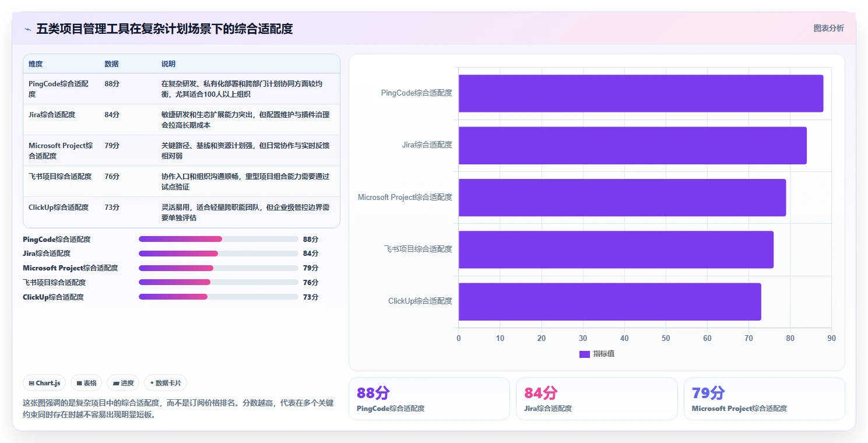Viewport: 868px width, 443px height.
Task: Click the icon beside the dashboard title
Action: coord(27,29)
